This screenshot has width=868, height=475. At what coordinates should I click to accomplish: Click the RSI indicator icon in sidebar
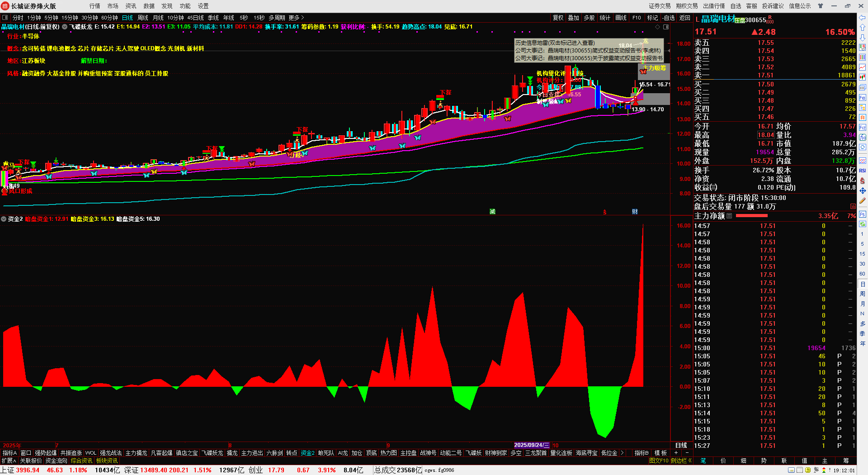(x=862, y=171)
